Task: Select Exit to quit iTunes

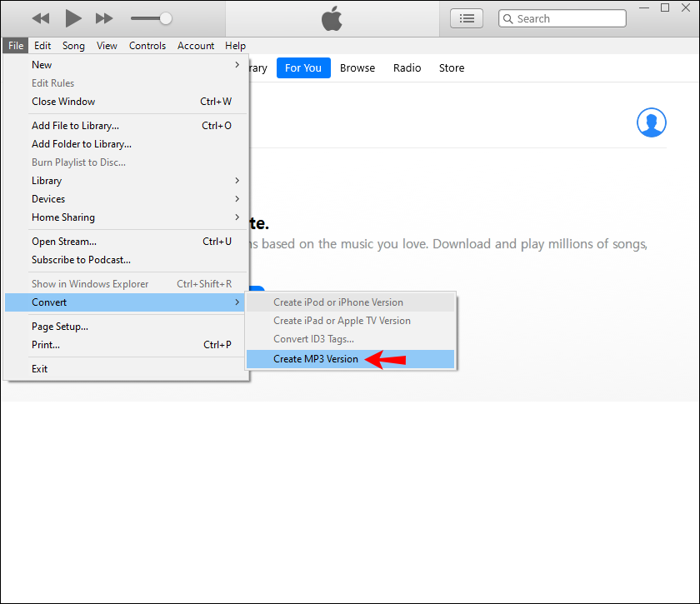Action: pyautogui.click(x=125, y=369)
